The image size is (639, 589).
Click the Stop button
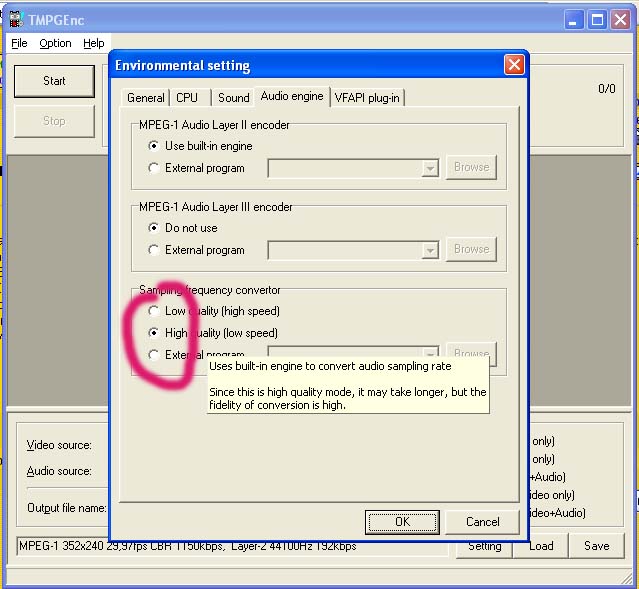(54, 121)
